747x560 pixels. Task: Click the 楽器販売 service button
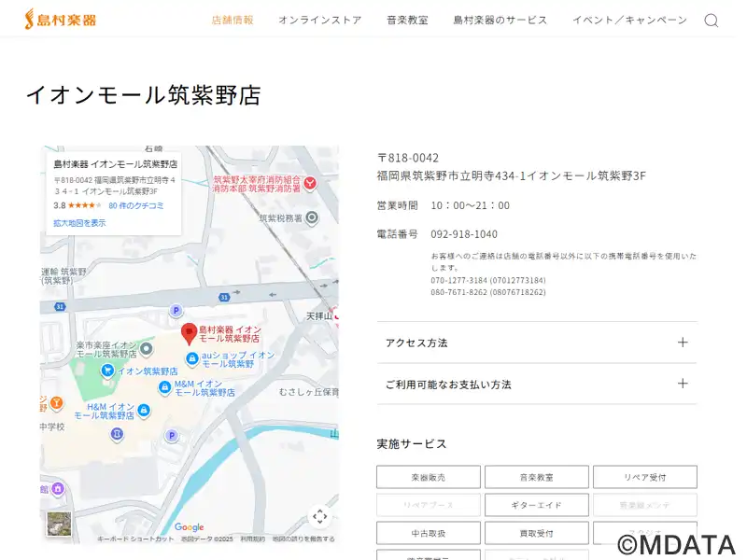pos(429,477)
